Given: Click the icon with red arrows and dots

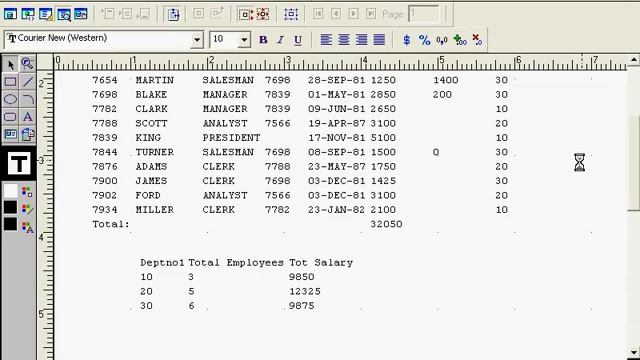Looking at the screenshot, I should pos(263,15).
